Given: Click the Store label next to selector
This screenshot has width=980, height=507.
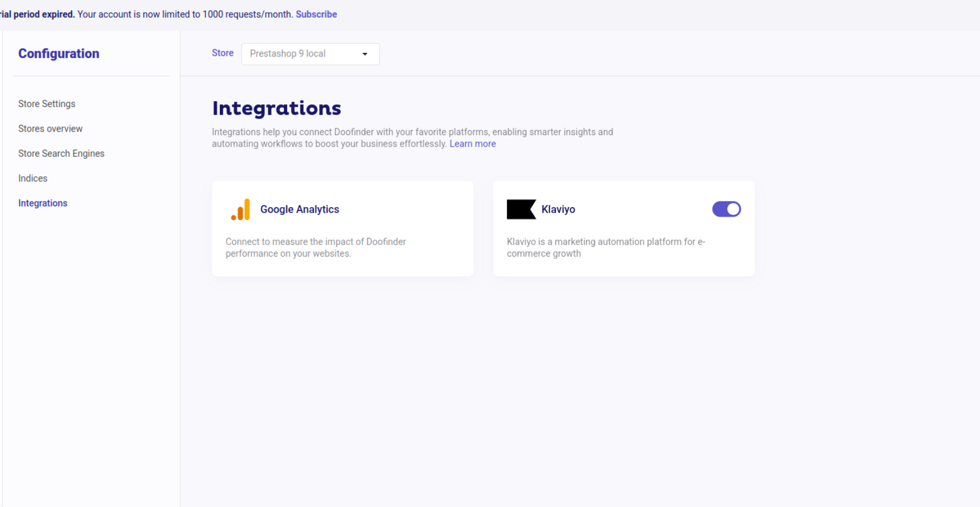Looking at the screenshot, I should (x=223, y=53).
